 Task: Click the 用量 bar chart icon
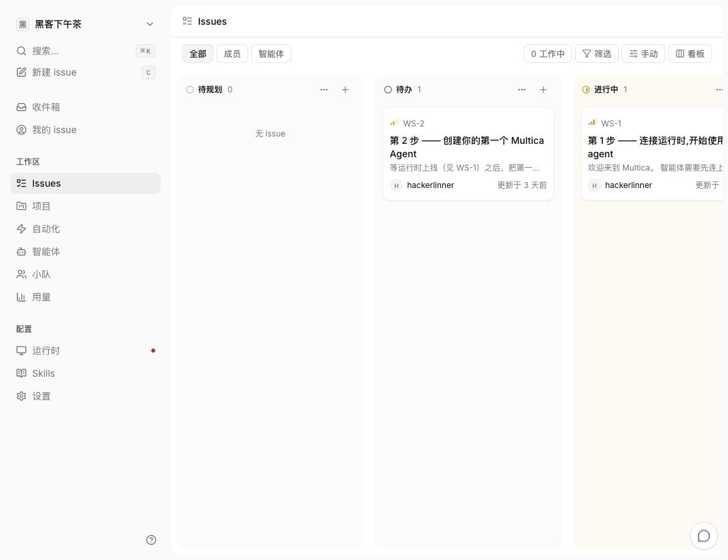21,297
